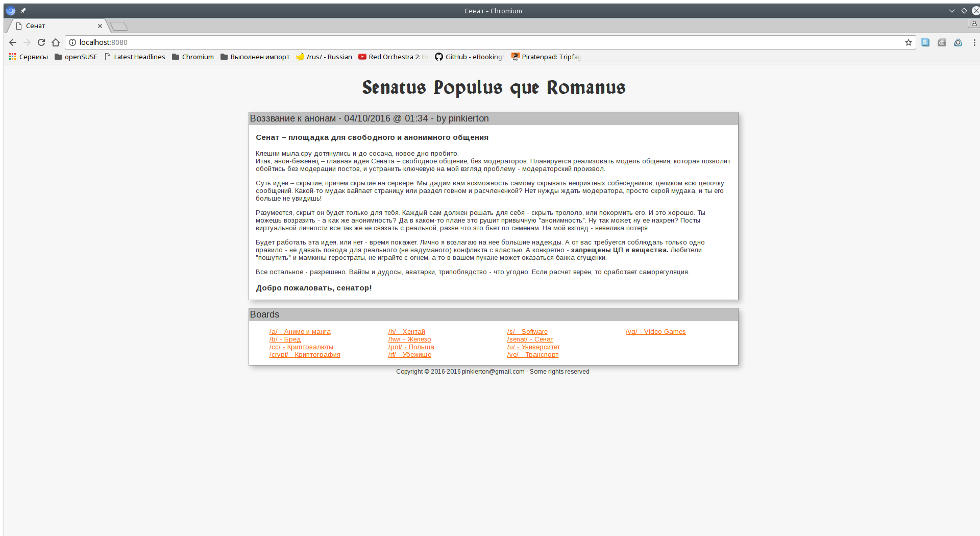Open the /h/ - Хентай board

(407, 332)
